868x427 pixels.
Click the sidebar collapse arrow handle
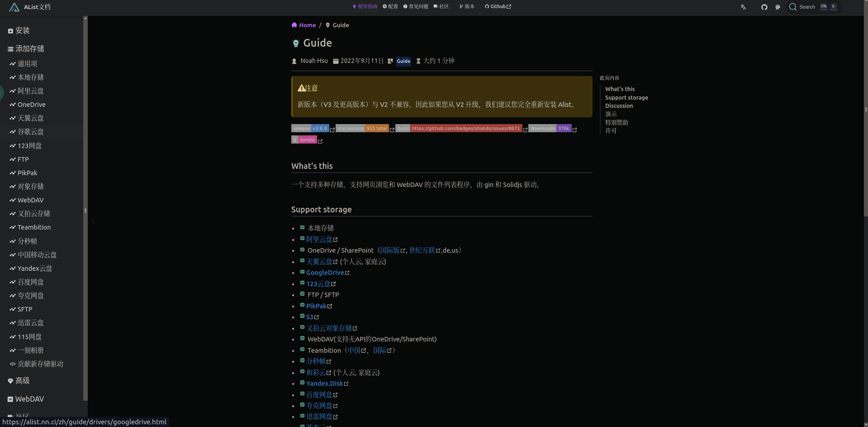click(93, 221)
